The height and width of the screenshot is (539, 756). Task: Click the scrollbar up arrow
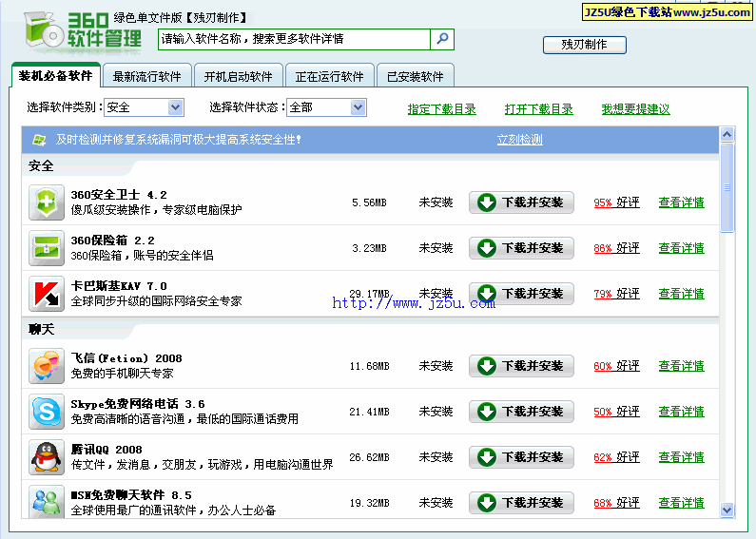(727, 134)
